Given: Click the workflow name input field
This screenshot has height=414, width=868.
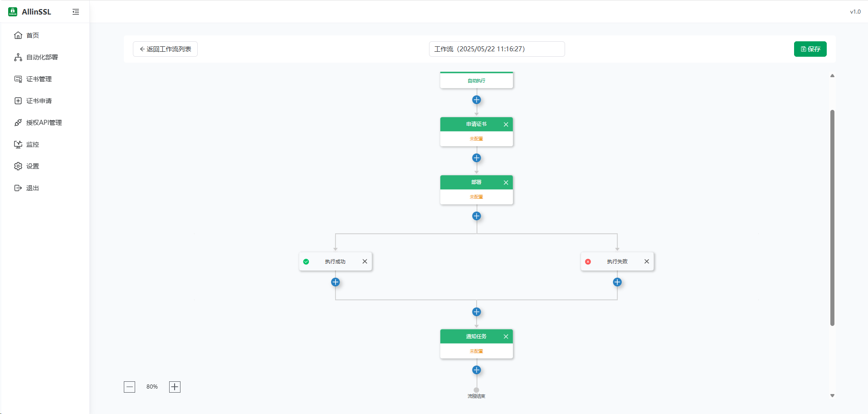Looking at the screenshot, I should tap(497, 49).
